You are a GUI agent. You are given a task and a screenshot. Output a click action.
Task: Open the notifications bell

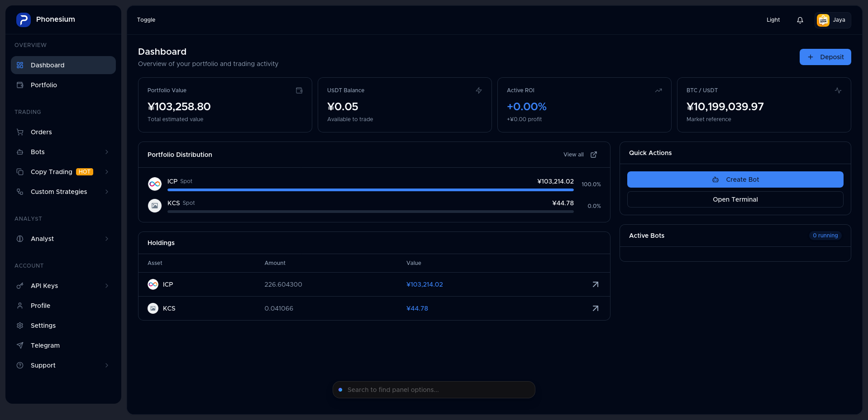click(800, 20)
